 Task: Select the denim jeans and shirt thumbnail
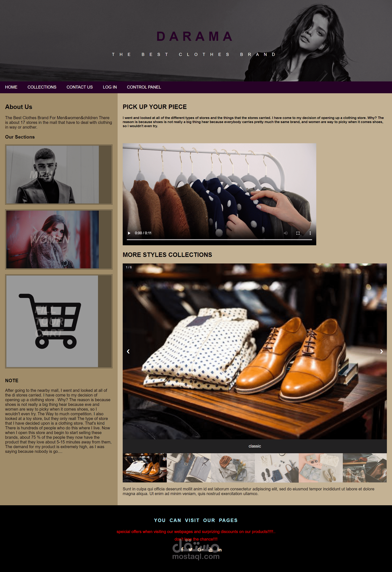pos(189,468)
